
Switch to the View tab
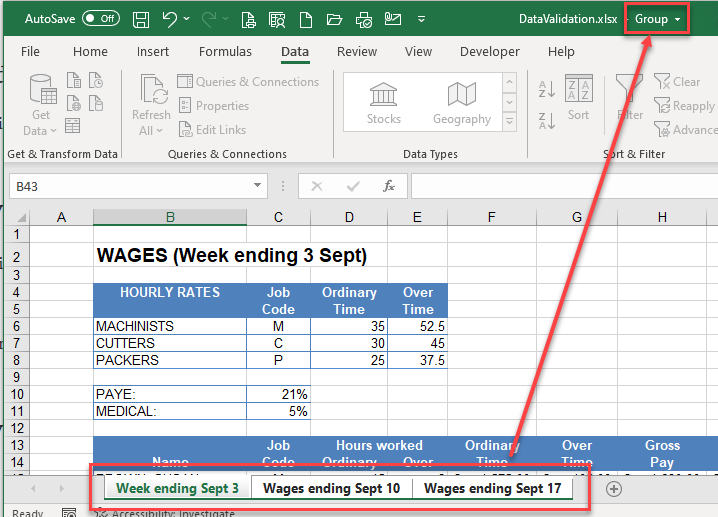(x=418, y=51)
